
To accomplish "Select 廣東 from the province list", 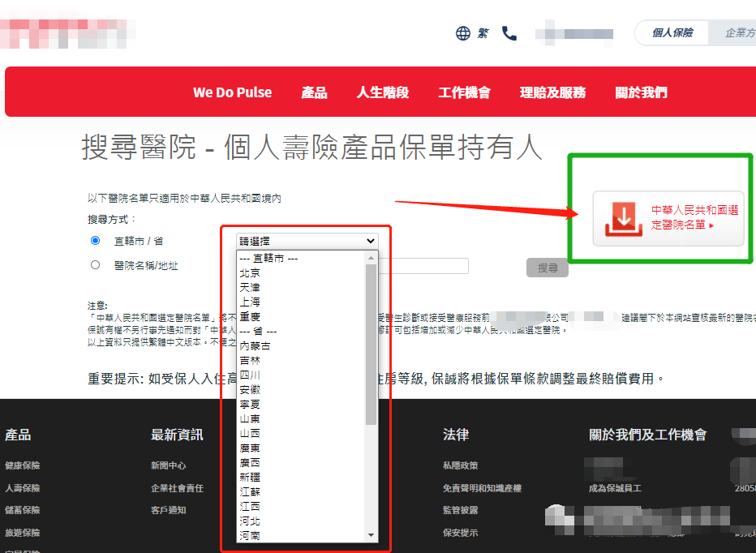I will coord(250,448).
